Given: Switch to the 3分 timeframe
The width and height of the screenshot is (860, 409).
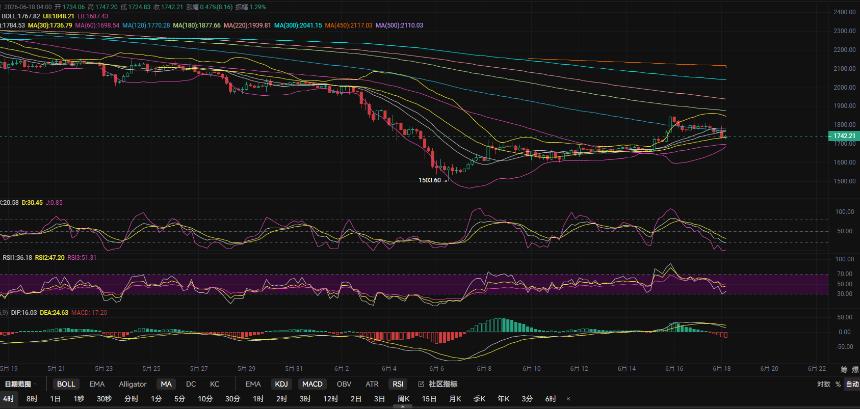Looking at the screenshot, I should (527, 399).
